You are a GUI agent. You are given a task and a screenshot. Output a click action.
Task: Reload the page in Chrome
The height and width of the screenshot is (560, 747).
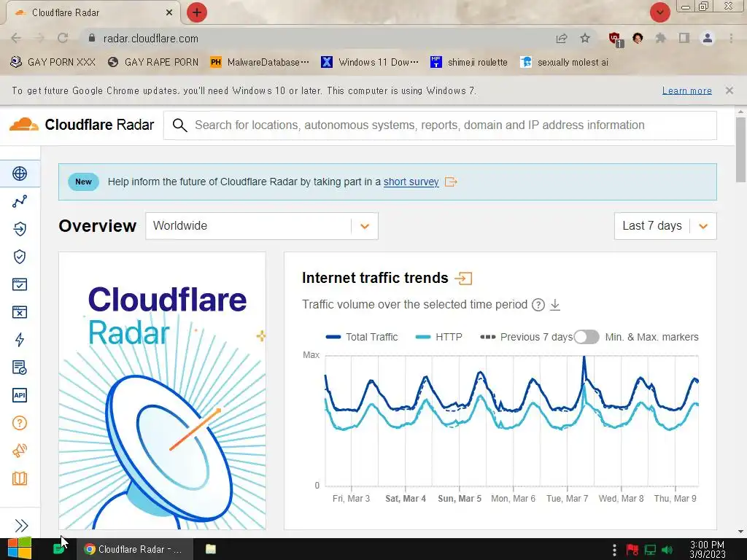63,38
